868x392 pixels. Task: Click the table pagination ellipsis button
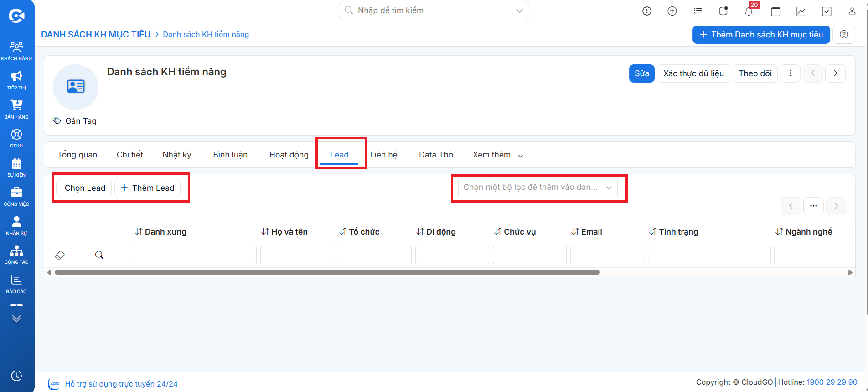pos(813,206)
